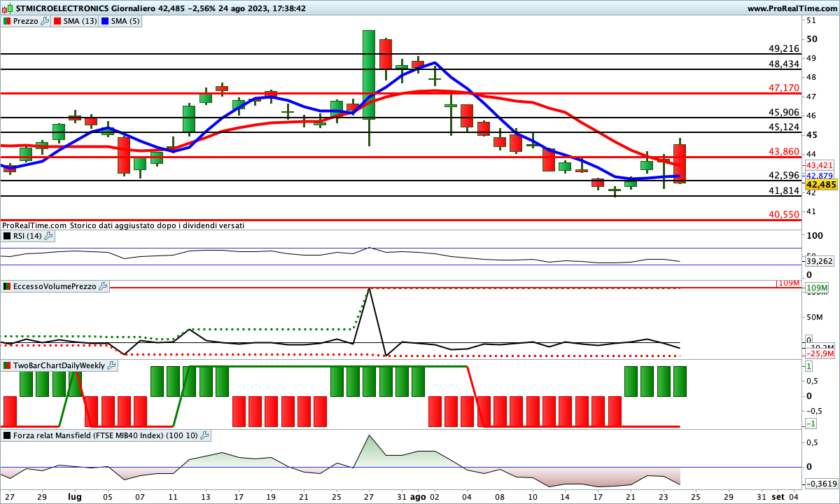
Task: Click the 39,262 RSI value tag
Action: (x=820, y=260)
